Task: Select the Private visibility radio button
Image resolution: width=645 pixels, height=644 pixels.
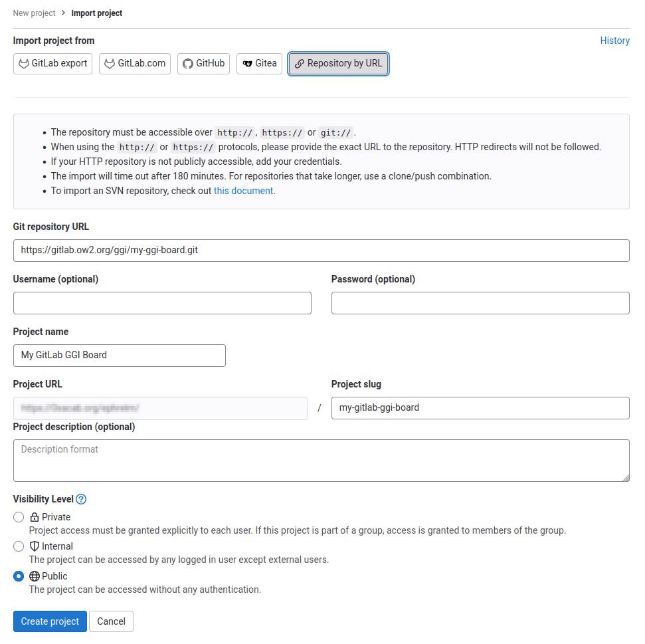Action: [x=19, y=517]
